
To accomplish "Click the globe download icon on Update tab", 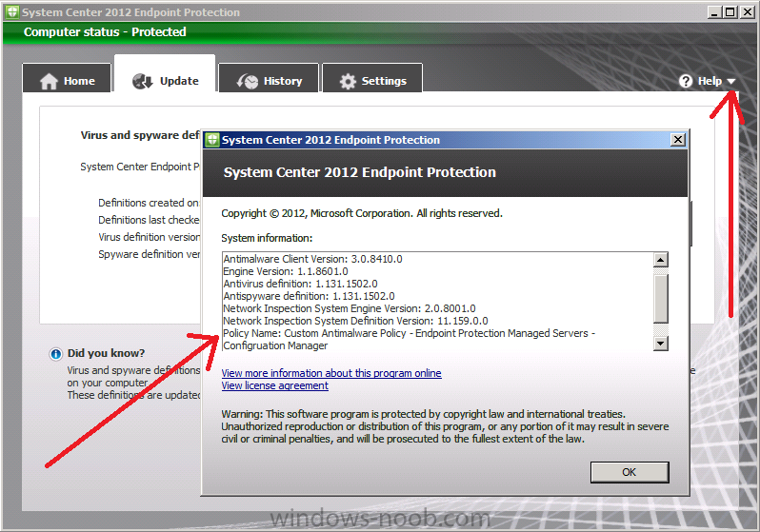I will [x=143, y=82].
